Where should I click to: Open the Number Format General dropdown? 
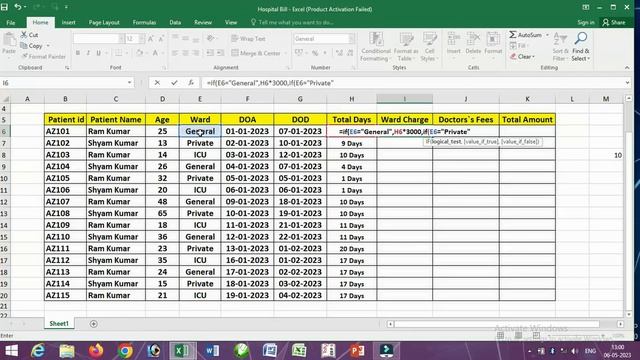pyautogui.click(x=351, y=39)
